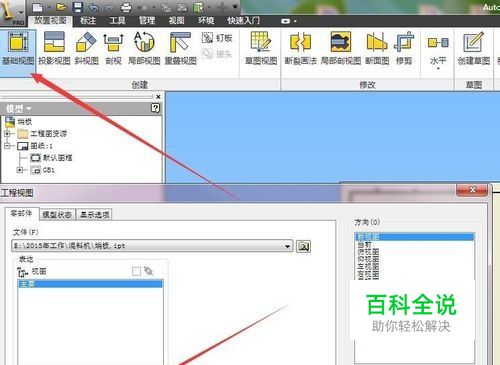The height and width of the screenshot is (365, 500).
Task: Close the 工程视图 dialog
Action: pyautogui.click(x=472, y=190)
